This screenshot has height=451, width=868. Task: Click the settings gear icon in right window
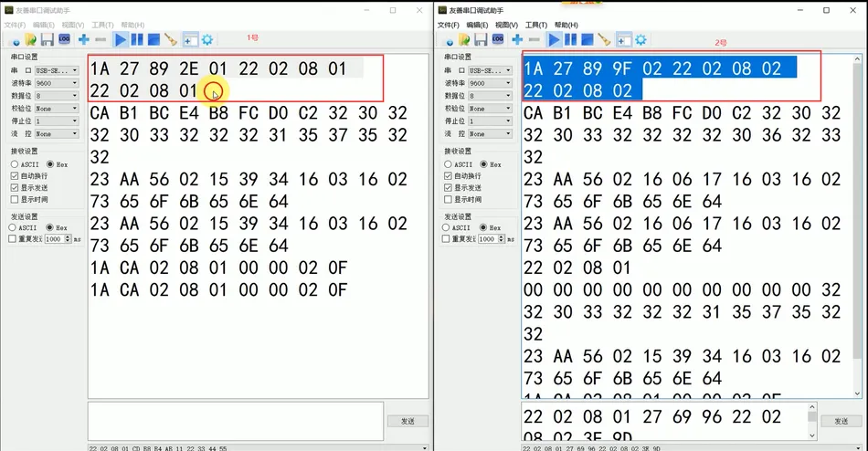pos(640,39)
